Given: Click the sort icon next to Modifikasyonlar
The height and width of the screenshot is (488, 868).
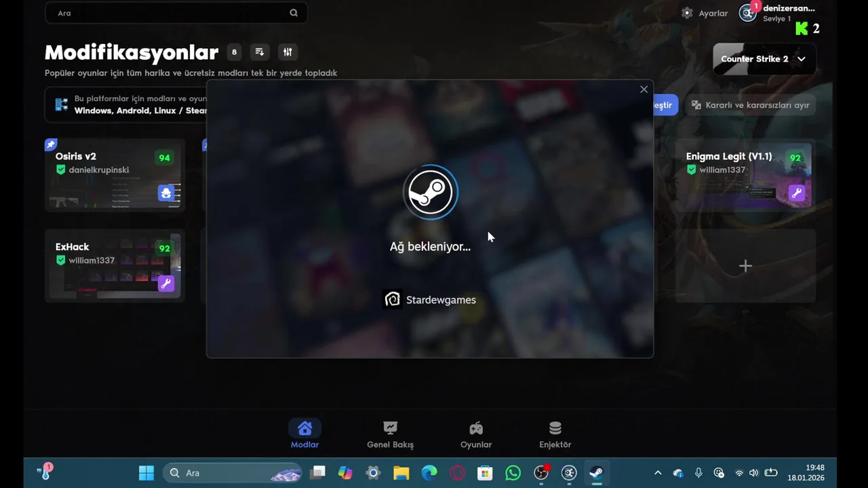Looking at the screenshot, I should pos(259,52).
